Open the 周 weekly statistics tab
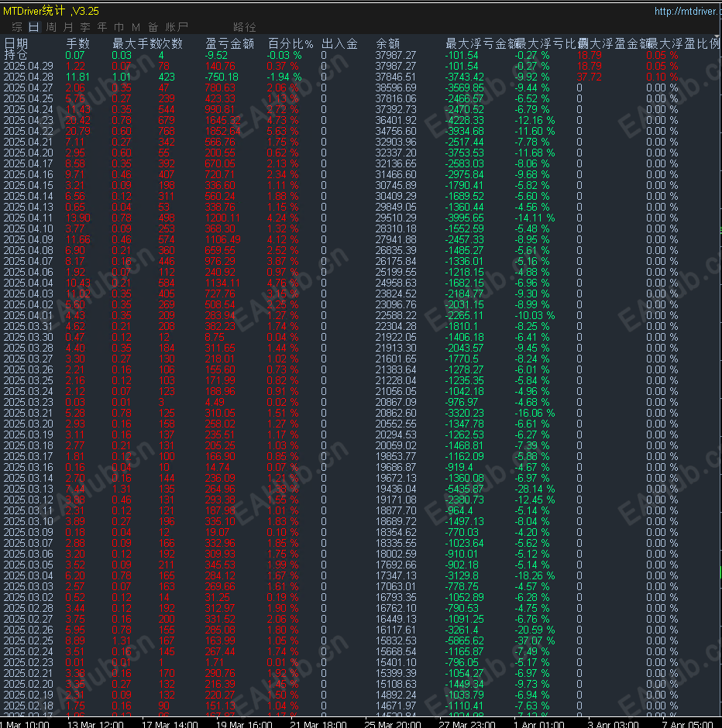Screen dimensions: 722x728 pos(51,27)
